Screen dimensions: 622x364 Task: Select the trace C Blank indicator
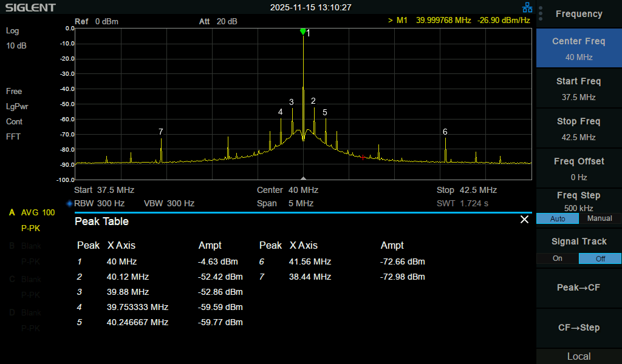pos(25,279)
